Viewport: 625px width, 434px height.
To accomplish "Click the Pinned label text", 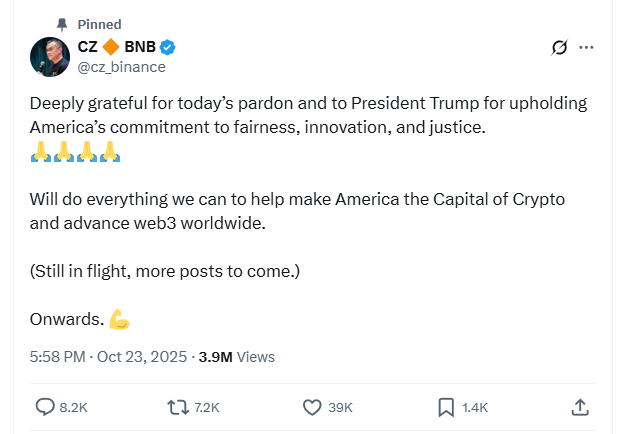I will pyautogui.click(x=99, y=24).
